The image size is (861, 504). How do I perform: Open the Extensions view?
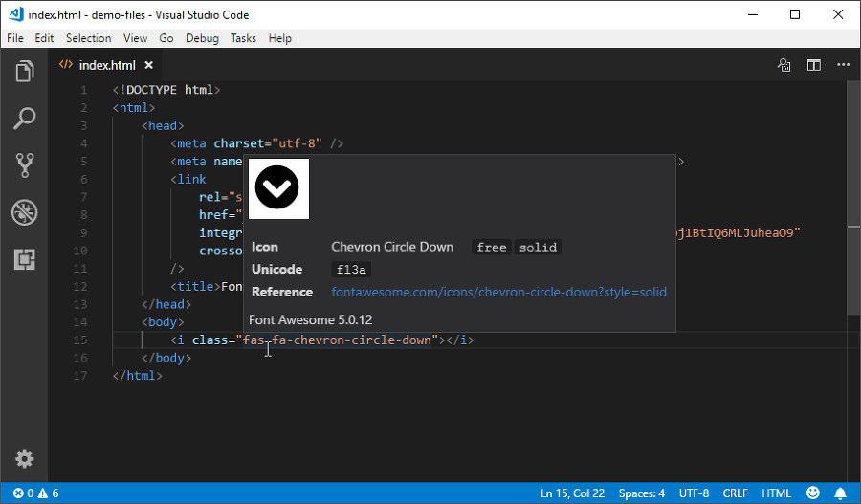[x=24, y=259]
